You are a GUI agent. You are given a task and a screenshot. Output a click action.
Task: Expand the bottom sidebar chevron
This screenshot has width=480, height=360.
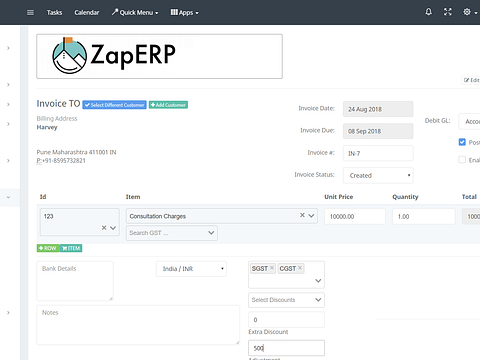(x=8, y=313)
